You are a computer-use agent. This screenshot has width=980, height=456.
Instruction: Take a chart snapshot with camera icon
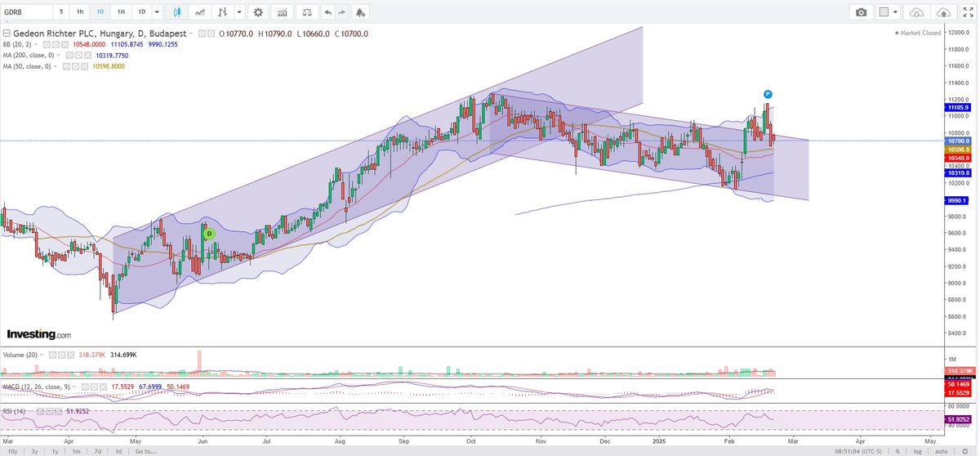click(861, 12)
